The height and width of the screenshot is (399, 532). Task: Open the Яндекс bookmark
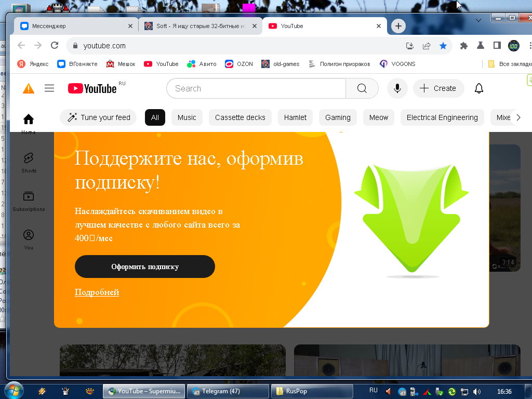pyautogui.click(x=33, y=64)
